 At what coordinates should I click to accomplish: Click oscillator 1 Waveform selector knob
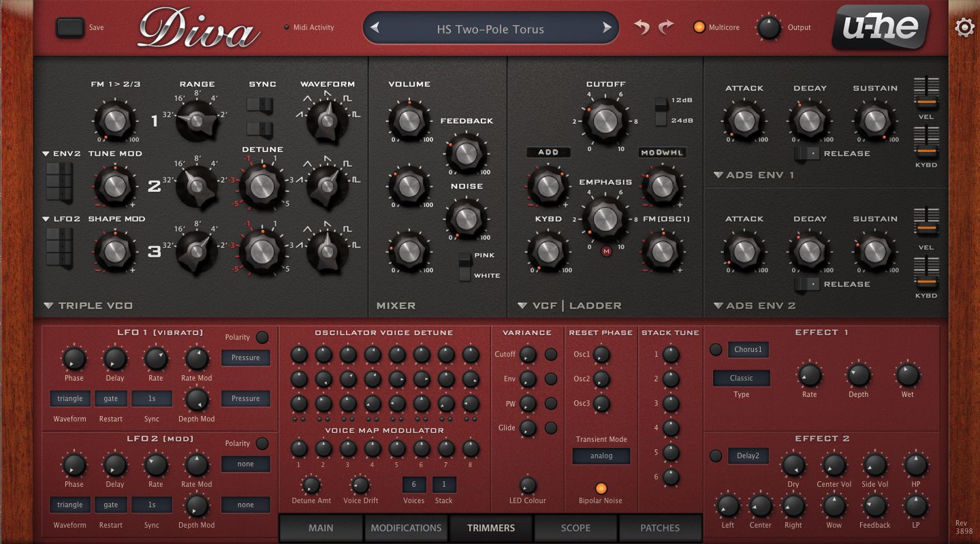pyautogui.click(x=327, y=121)
